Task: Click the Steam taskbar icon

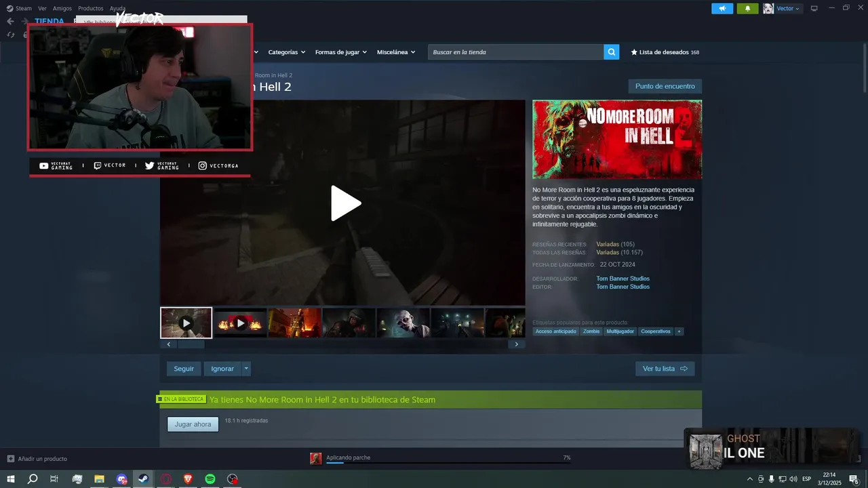Action: (x=143, y=479)
